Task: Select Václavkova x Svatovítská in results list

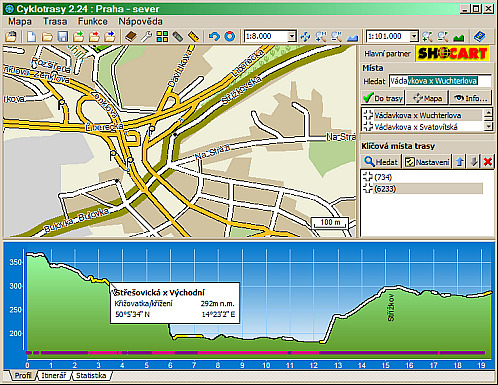Action: pos(422,127)
